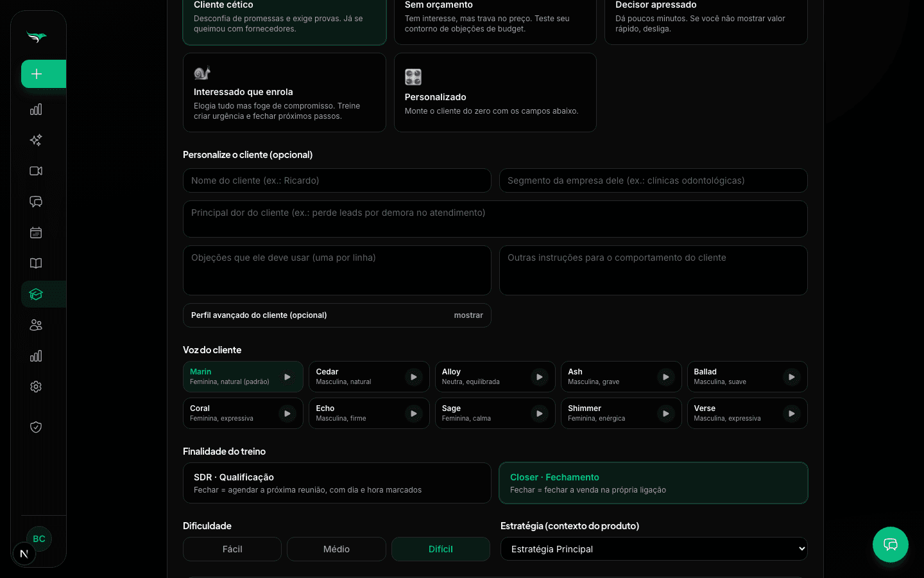The width and height of the screenshot is (924, 578).
Task: Click the Segmento da empresa input field
Action: tap(653, 180)
